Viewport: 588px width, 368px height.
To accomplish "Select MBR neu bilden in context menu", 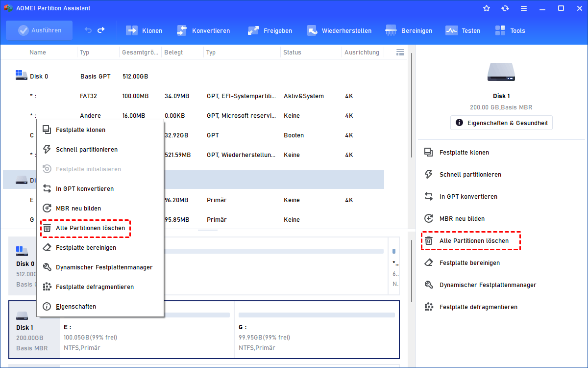I will [100, 209].
